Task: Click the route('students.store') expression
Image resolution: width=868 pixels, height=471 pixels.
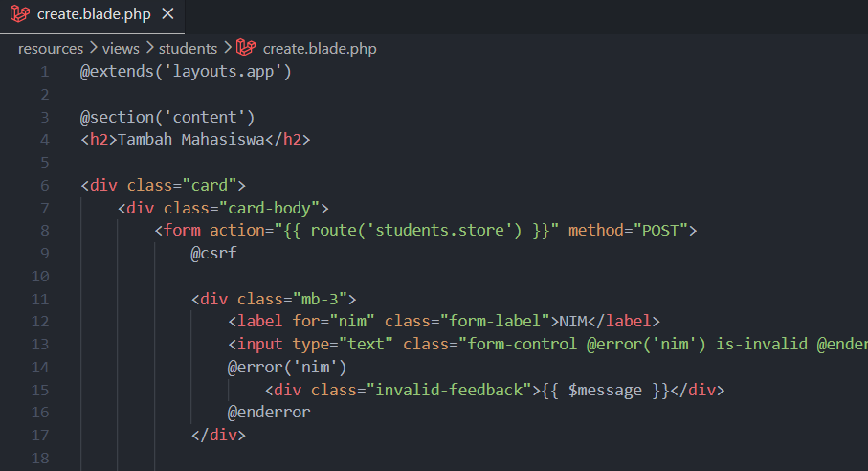Action: click(x=415, y=231)
